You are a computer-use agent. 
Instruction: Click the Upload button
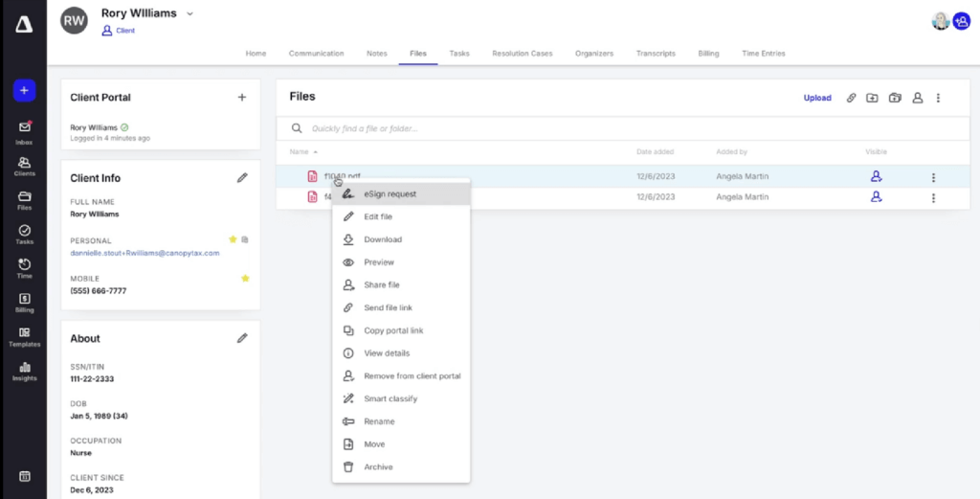tap(817, 98)
